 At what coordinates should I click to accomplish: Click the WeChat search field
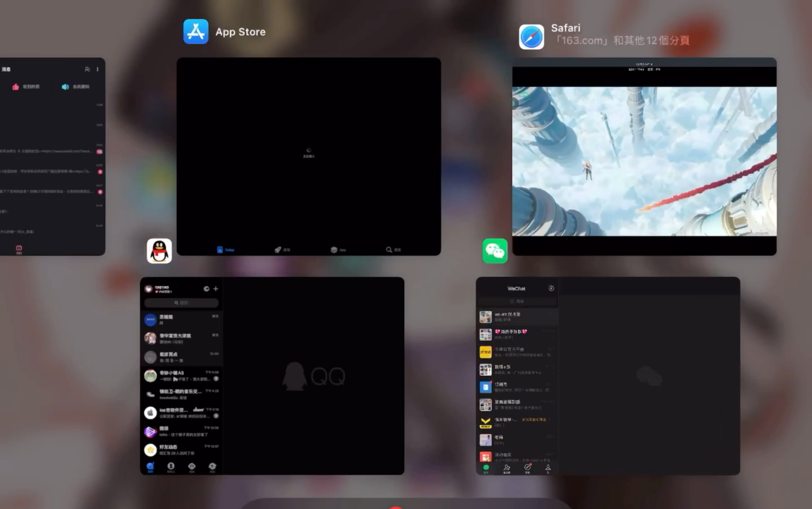pyautogui.click(x=517, y=301)
